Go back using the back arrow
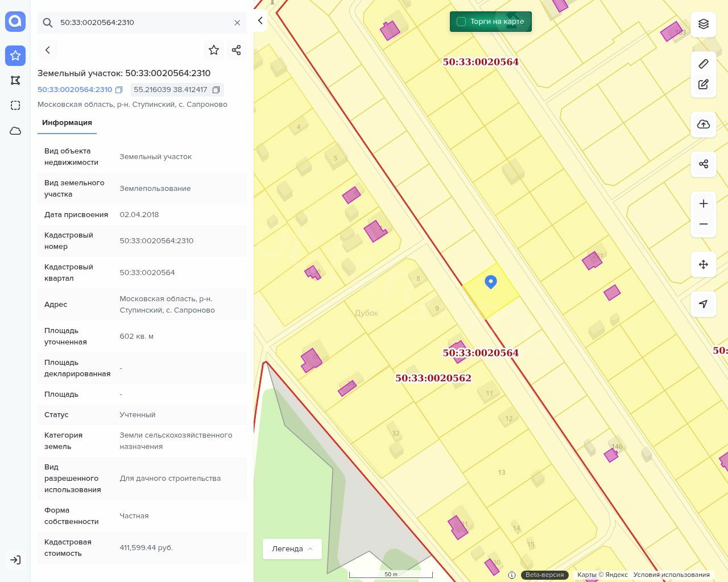728x582 pixels. [48, 50]
